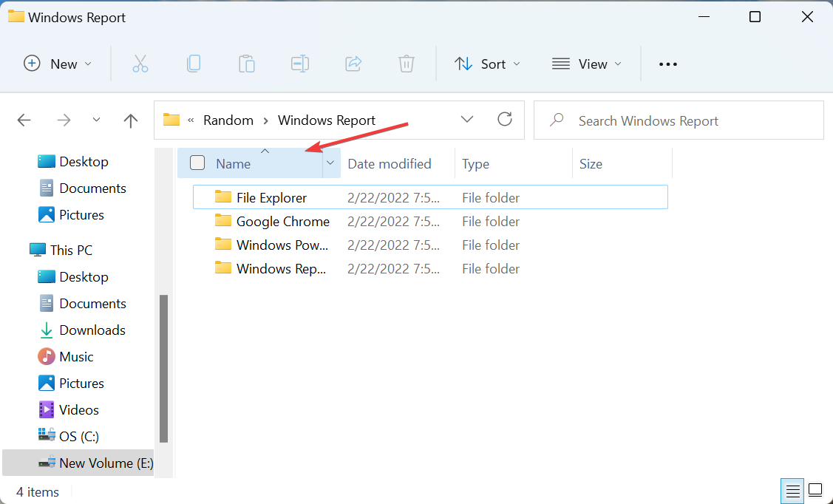
Task: Click the Random breadcrumb link
Action: click(x=228, y=120)
